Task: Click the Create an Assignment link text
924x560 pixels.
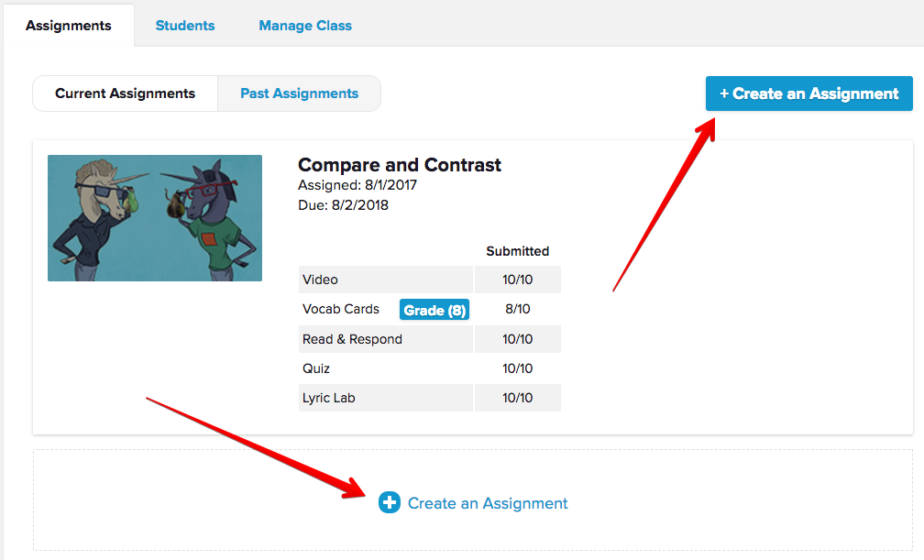Action: point(488,503)
